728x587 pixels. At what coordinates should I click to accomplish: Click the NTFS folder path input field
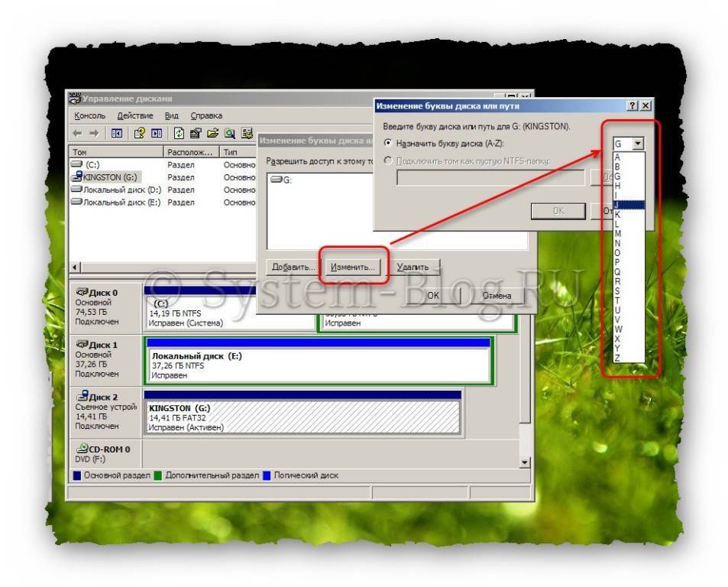[490, 177]
